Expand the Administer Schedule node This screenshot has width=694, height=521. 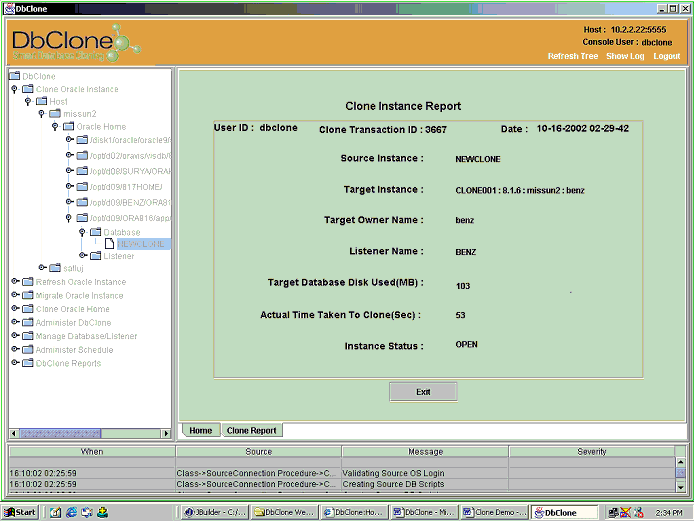point(15,349)
